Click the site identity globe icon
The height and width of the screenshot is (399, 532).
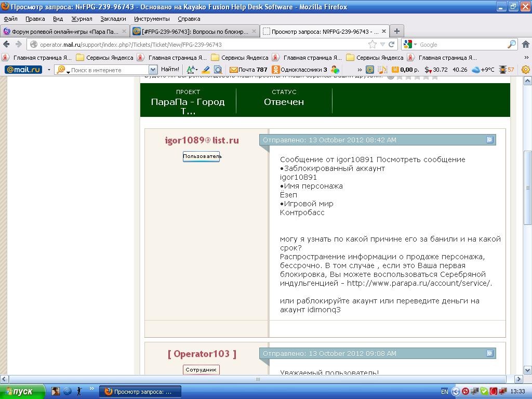[x=34, y=45]
